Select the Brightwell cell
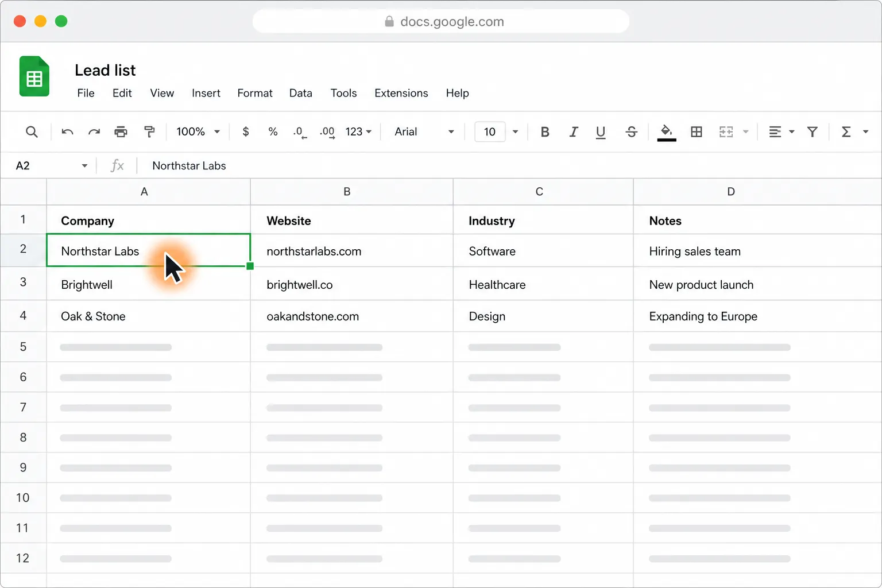The width and height of the screenshot is (882, 588). [149, 284]
